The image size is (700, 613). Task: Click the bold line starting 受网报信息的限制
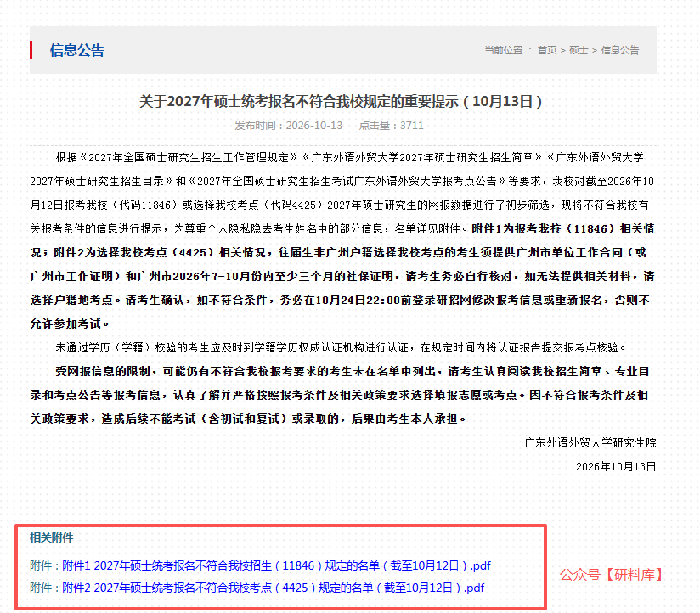coord(353,371)
